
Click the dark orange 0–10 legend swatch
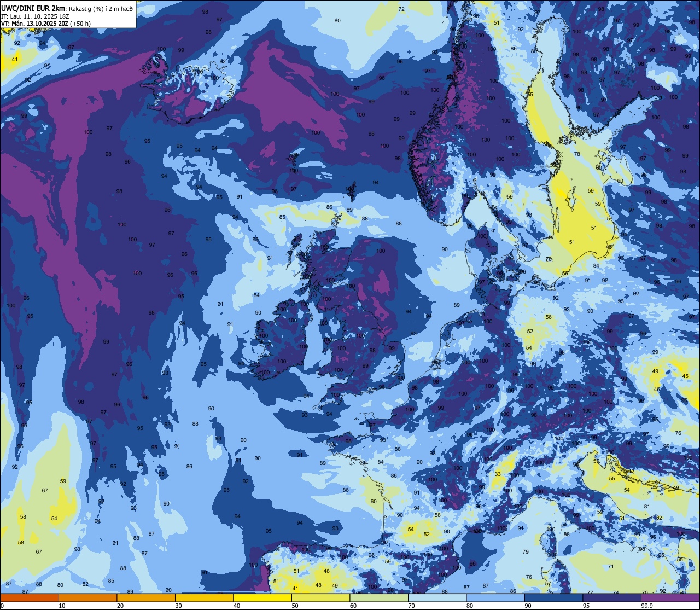(30, 597)
